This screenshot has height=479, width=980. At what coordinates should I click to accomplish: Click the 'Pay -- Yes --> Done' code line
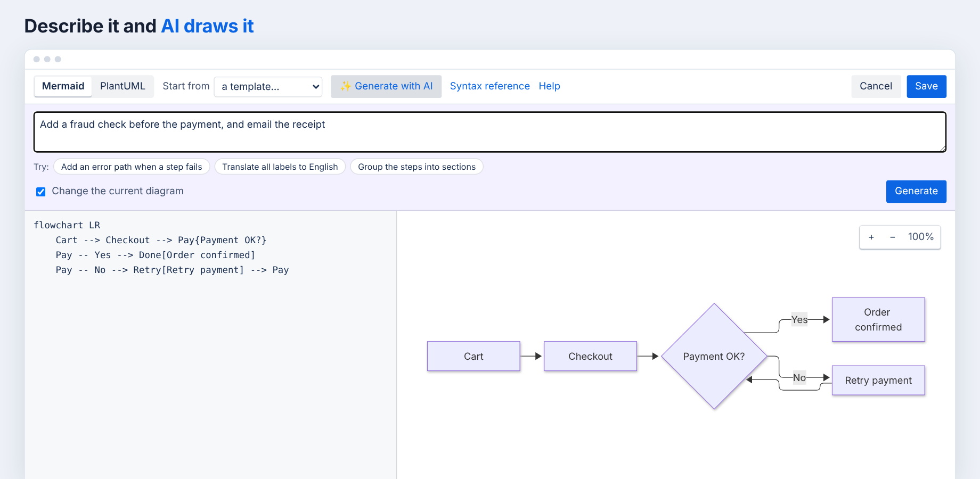click(x=156, y=255)
